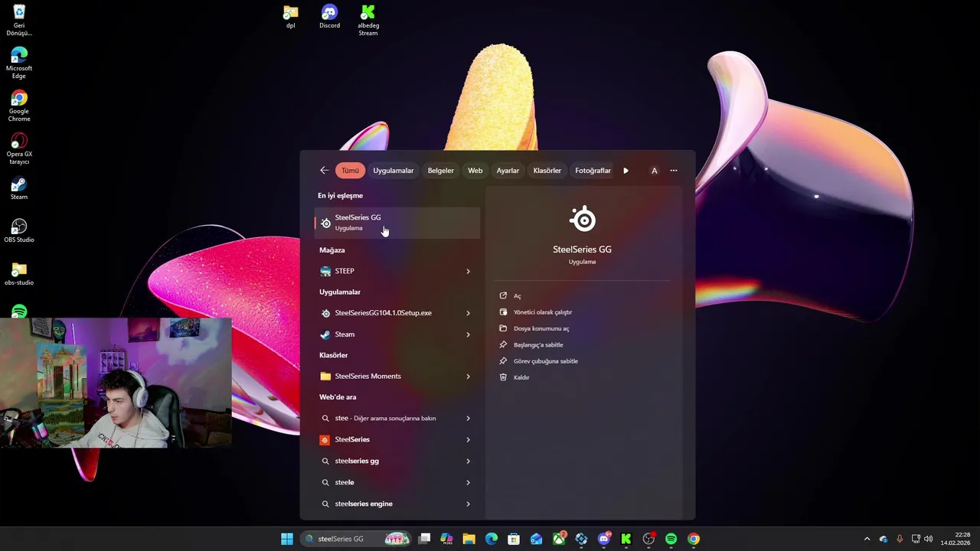980x551 pixels.
Task: Show hidden system tray icons
Action: click(x=867, y=539)
